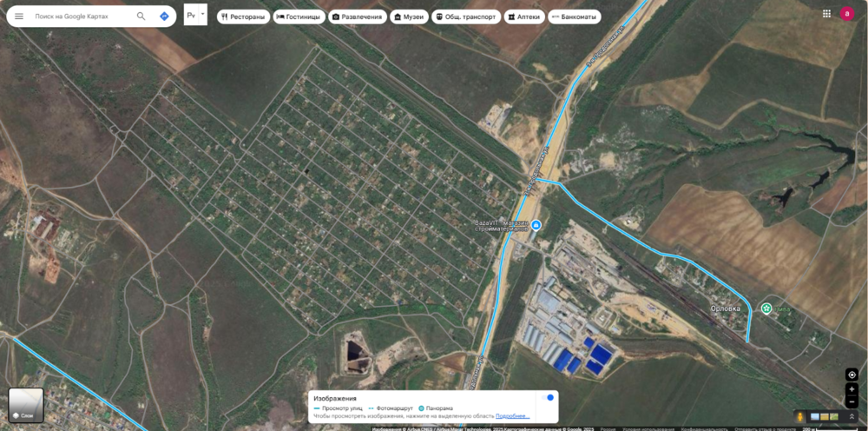
Task: Open the hamburger main menu
Action: [x=19, y=16]
